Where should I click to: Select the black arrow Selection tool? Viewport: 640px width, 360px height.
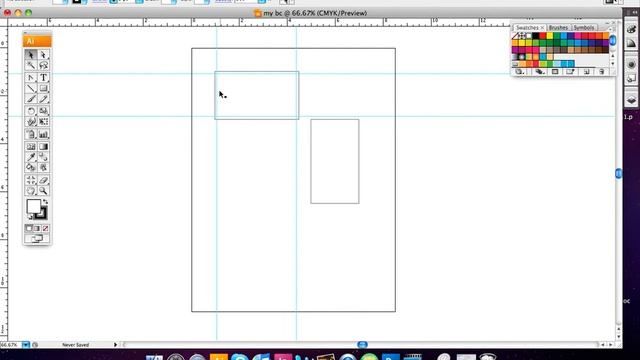tap(31, 55)
